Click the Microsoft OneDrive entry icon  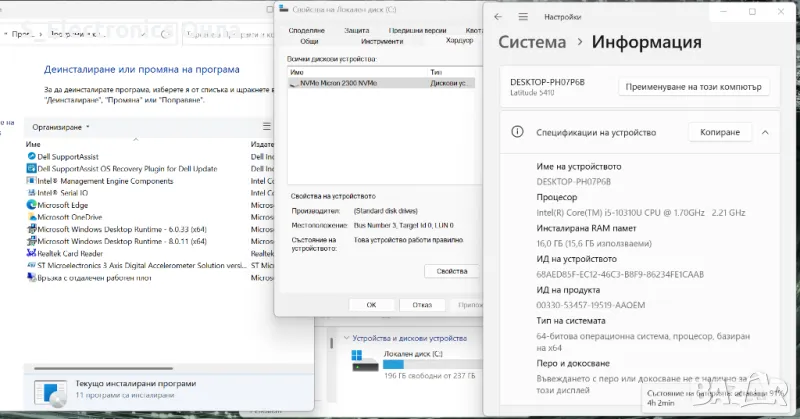[30, 217]
